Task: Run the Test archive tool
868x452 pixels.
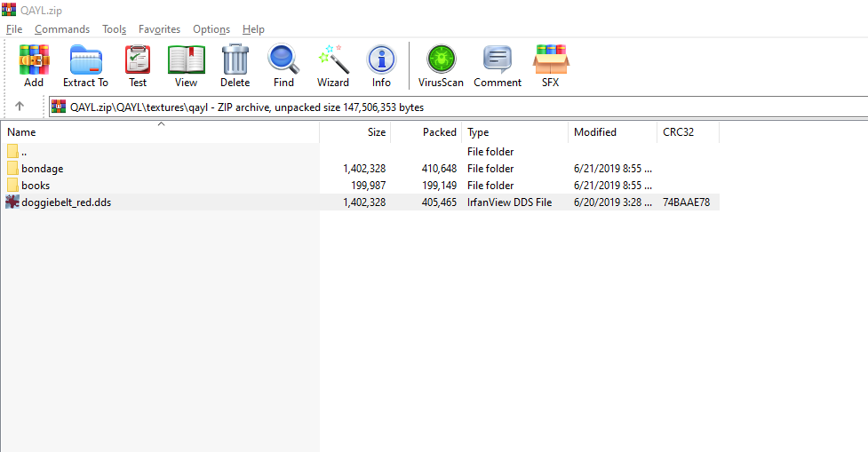Action: tap(138, 66)
